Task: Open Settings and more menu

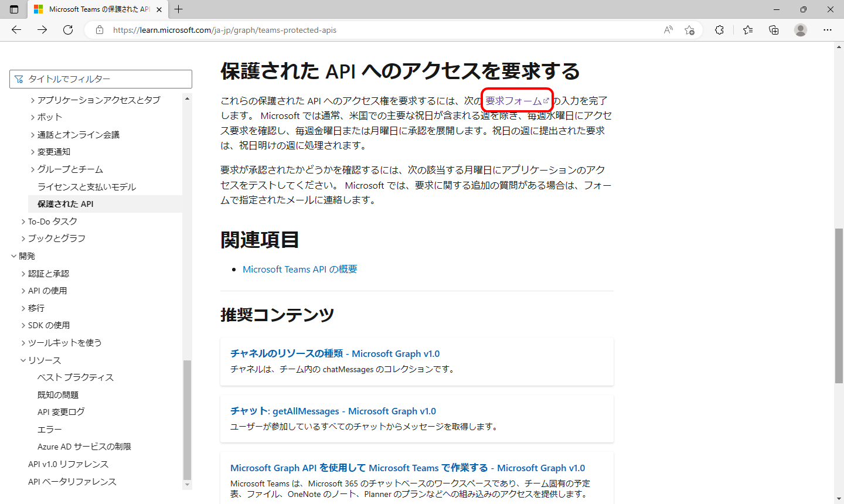Action: tap(828, 30)
